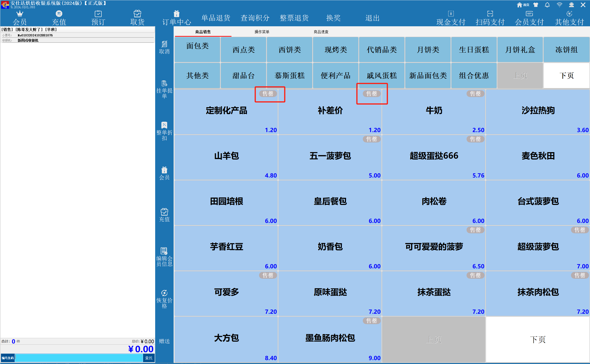The image size is (590, 364).
Task: Switch to the 操作菜单 tab
Action: (262, 32)
